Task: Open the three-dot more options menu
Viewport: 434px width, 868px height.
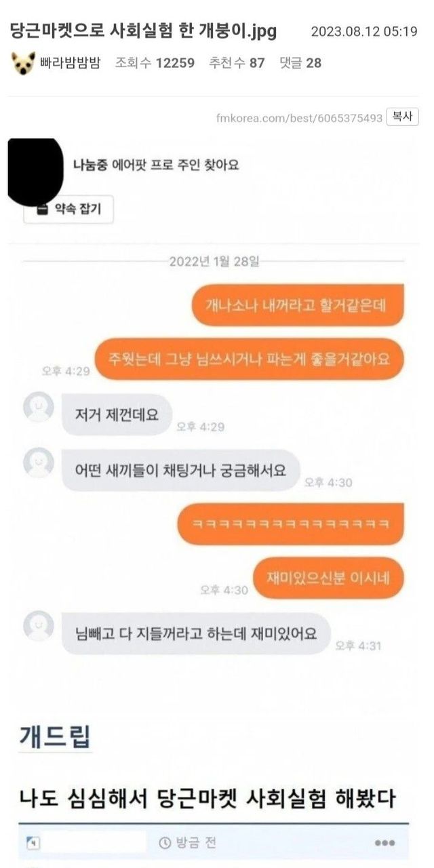Action: tap(384, 843)
